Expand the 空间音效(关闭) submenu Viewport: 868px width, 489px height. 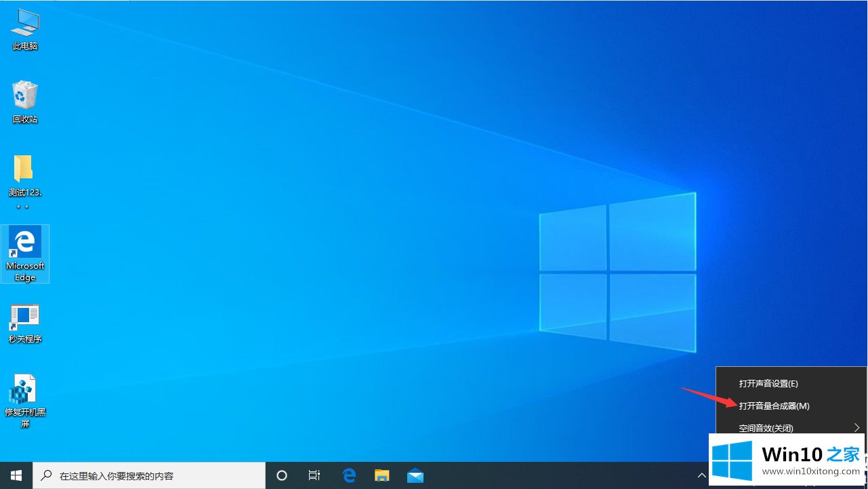(766, 428)
